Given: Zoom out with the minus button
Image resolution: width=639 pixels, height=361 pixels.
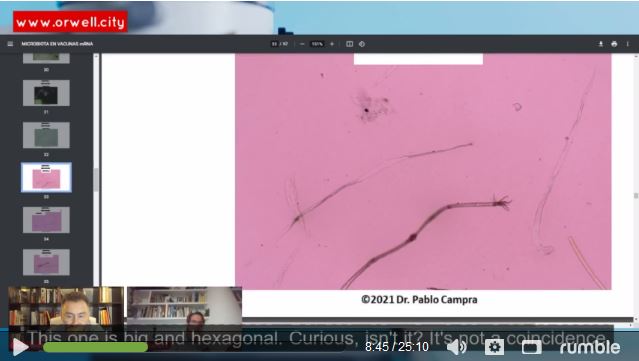Looking at the screenshot, I should coord(302,44).
